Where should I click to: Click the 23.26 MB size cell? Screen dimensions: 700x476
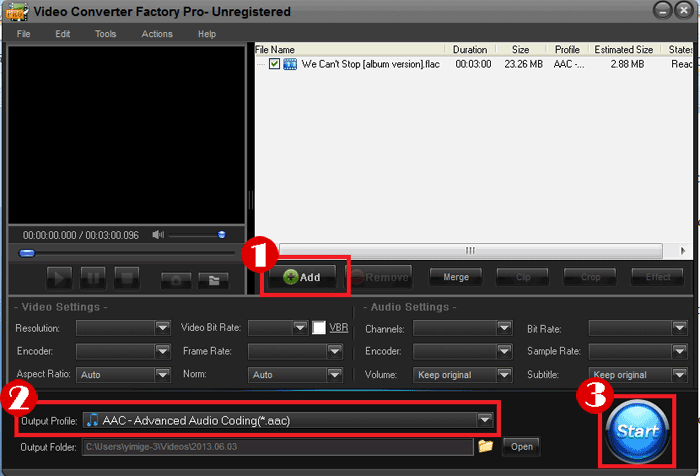(x=524, y=64)
